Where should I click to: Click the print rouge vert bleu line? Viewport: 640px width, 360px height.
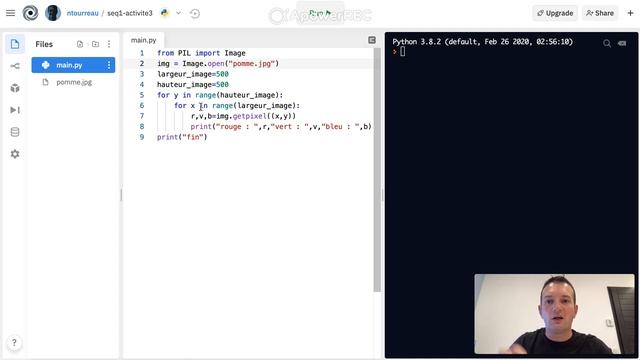[x=281, y=127]
